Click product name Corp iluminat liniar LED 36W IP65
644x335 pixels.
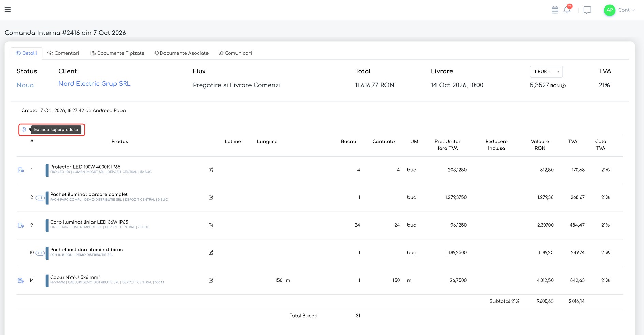tap(89, 222)
